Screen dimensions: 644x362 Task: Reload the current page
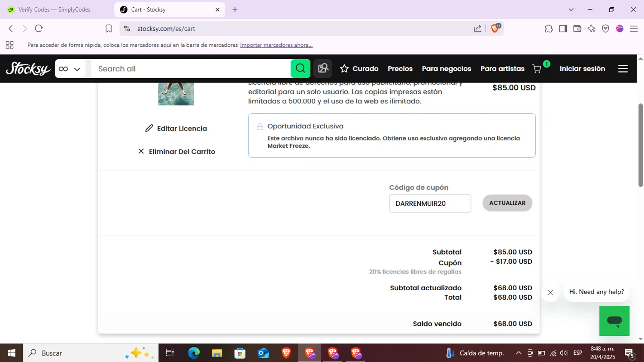(39, 28)
